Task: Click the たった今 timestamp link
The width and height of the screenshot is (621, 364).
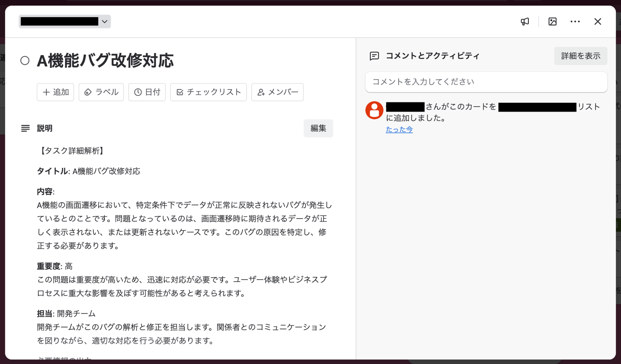Action: pos(399,130)
